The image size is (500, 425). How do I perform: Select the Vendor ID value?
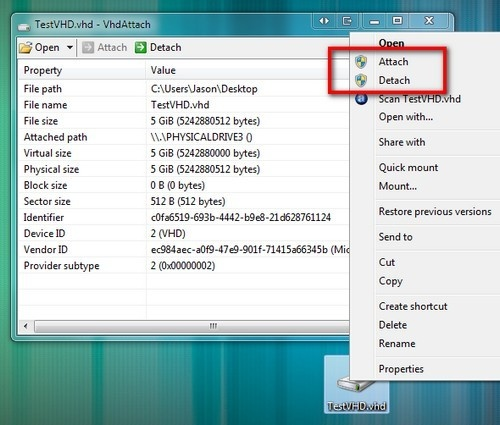250,250
